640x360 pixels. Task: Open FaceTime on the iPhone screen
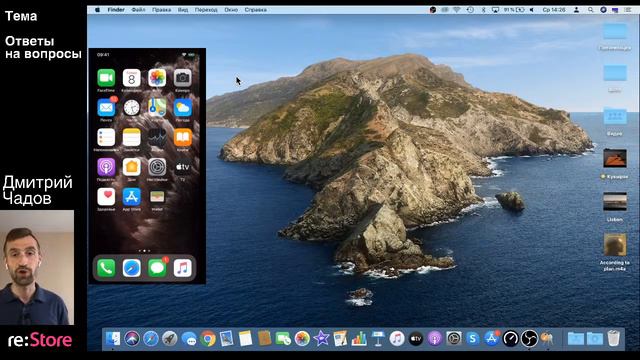[x=106, y=78]
